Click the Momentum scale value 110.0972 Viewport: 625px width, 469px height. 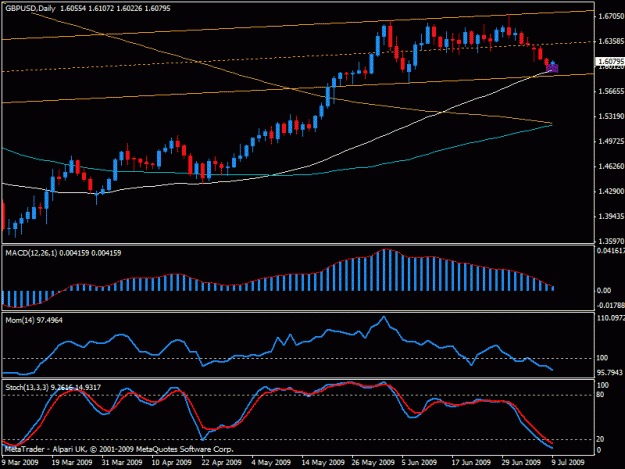[x=611, y=318]
